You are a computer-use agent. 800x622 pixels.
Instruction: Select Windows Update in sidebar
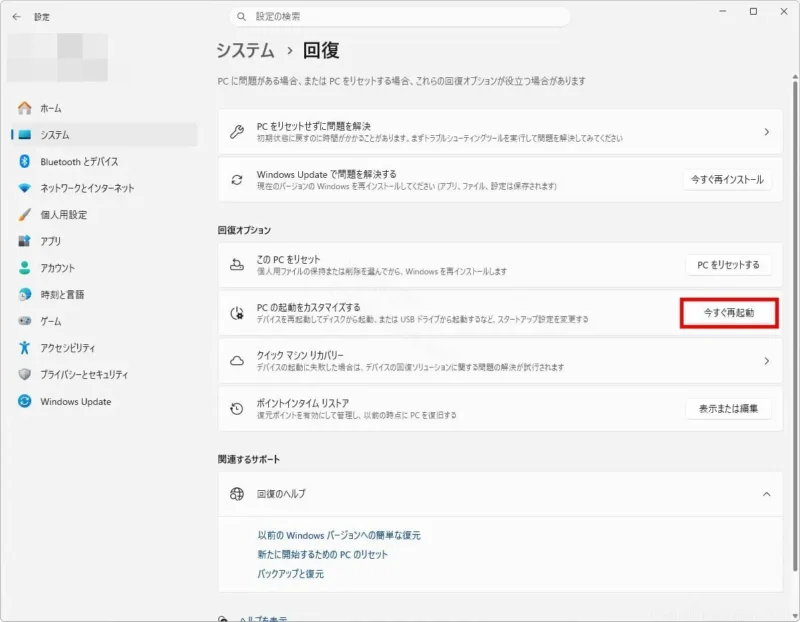point(104,401)
